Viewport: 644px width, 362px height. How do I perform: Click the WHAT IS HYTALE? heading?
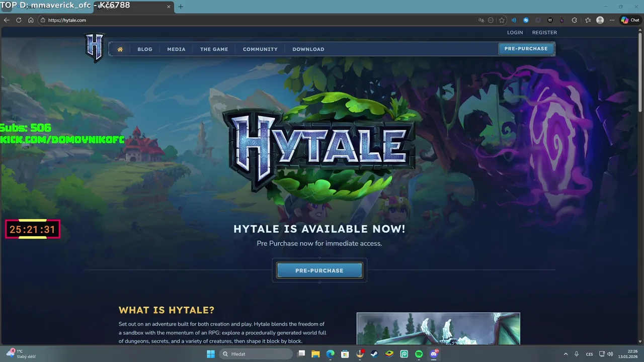(167, 310)
